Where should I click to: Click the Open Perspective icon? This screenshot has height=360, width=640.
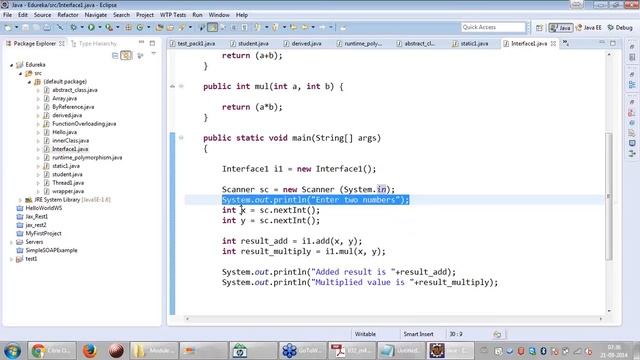pyautogui.click(x=539, y=28)
